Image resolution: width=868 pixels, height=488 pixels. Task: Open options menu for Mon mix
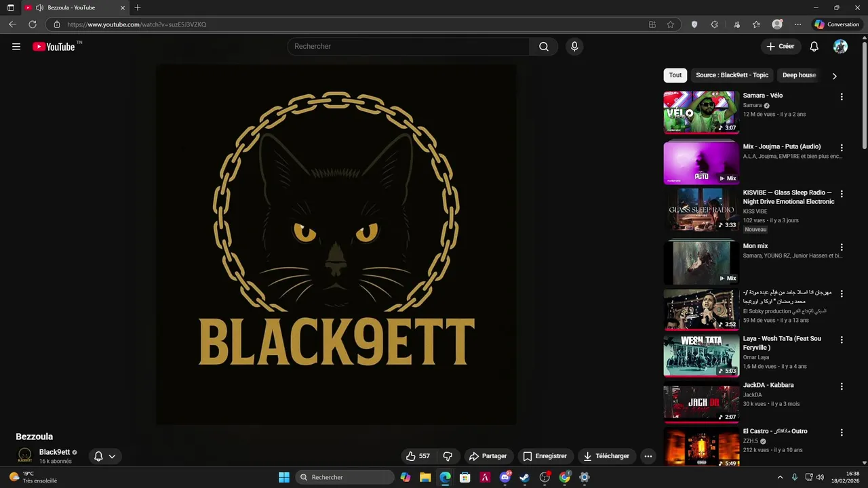[842, 247]
